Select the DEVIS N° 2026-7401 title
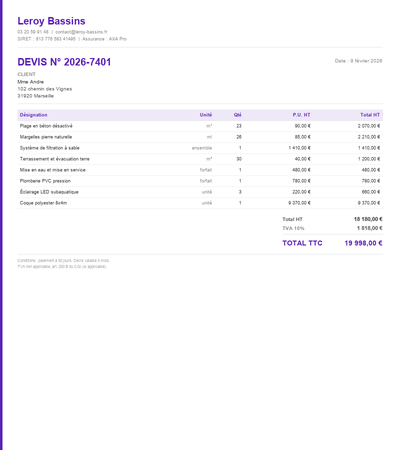The width and height of the screenshot is (400, 450). point(64,62)
